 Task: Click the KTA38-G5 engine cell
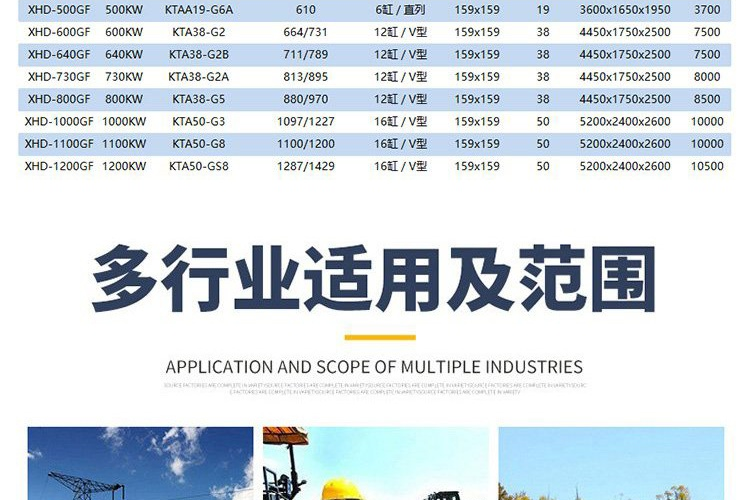pos(198,99)
